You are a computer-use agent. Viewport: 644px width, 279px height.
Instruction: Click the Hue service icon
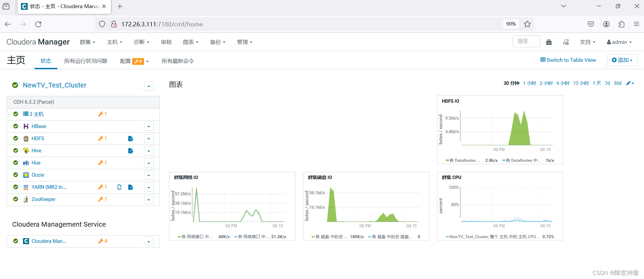pos(26,163)
